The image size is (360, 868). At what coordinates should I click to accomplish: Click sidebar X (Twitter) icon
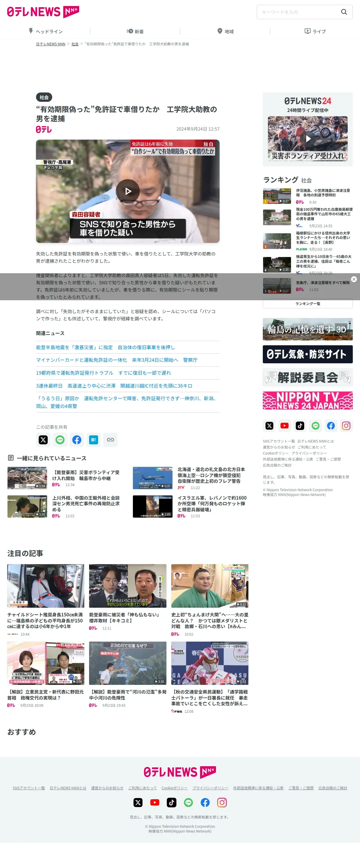(x=269, y=425)
